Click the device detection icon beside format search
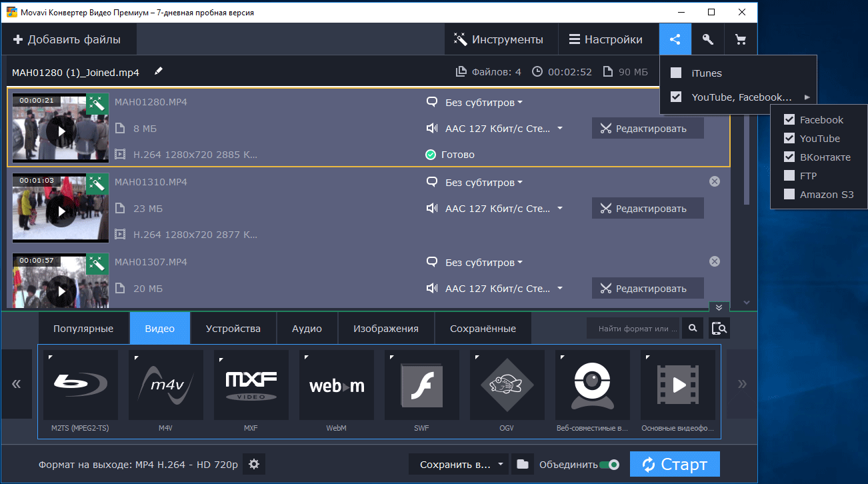Viewport: 868px width, 484px height. [719, 328]
